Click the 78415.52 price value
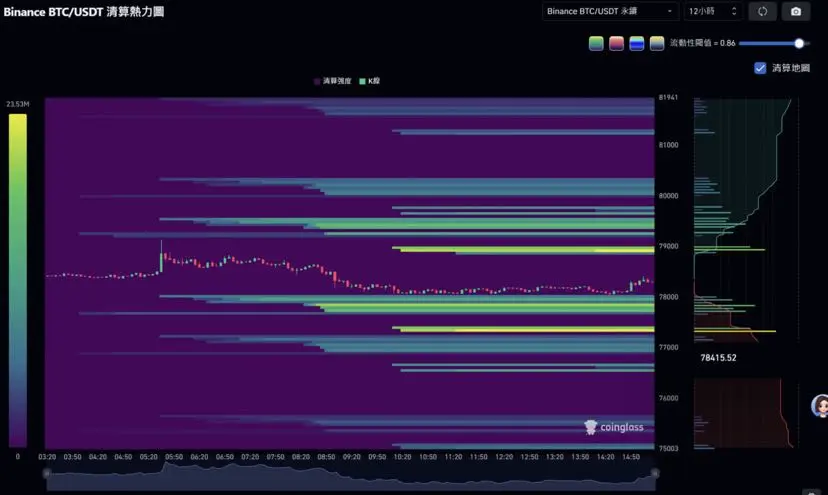Image resolution: width=828 pixels, height=495 pixels. coord(718,358)
